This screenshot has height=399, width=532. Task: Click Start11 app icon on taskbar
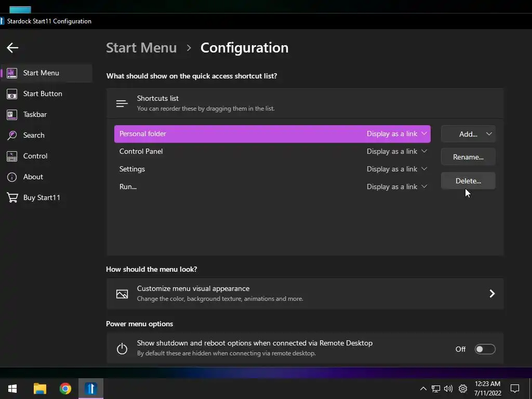coord(91,389)
